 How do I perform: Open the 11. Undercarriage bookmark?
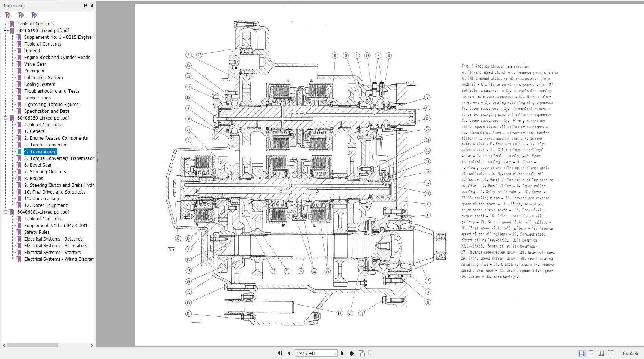42,198
